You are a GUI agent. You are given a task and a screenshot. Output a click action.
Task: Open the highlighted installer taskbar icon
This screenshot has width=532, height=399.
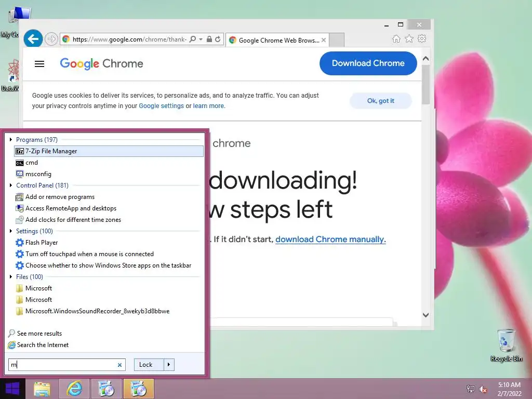coord(139,389)
